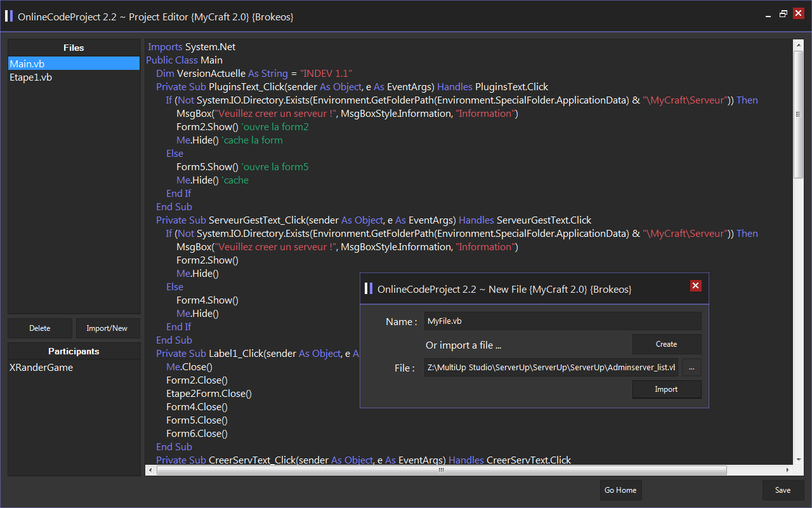Image resolution: width=812 pixels, height=508 pixels.
Task: Click the horizontal scrollbar's left arrow
Action: [x=150, y=471]
